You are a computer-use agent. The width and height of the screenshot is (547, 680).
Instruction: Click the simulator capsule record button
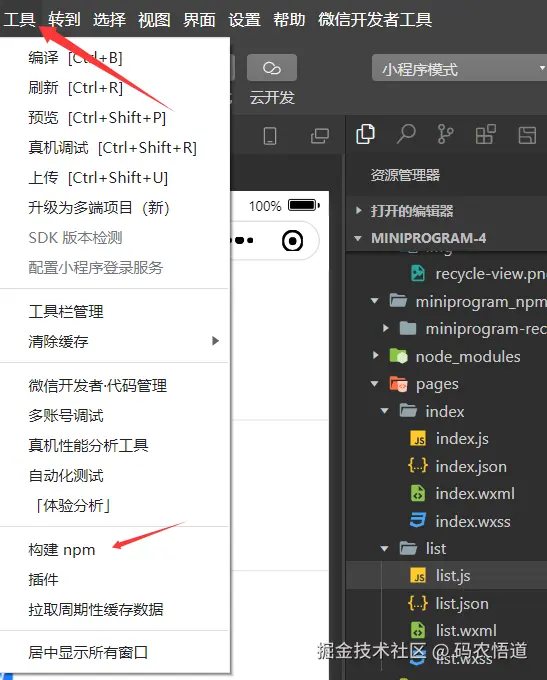(x=292, y=241)
